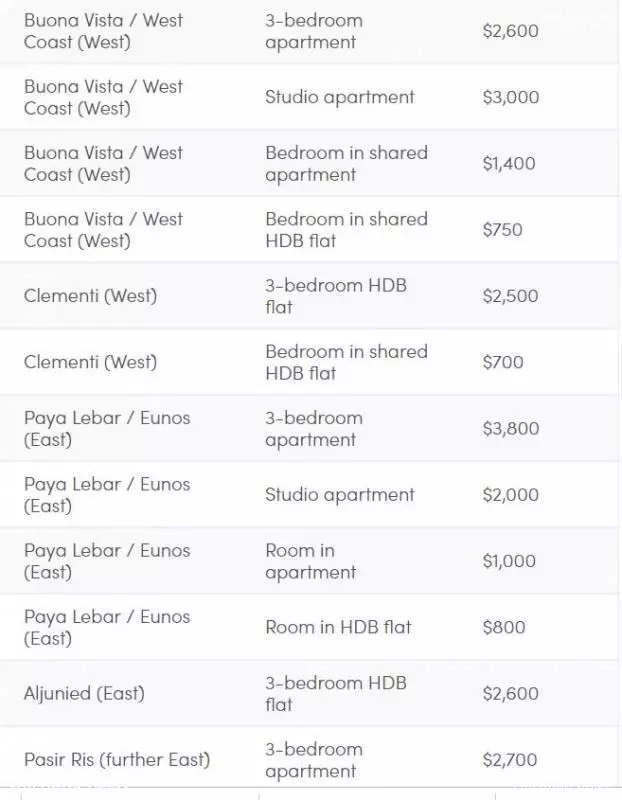Select the $750 shared HDB flat price
The image size is (622, 800).
point(503,230)
